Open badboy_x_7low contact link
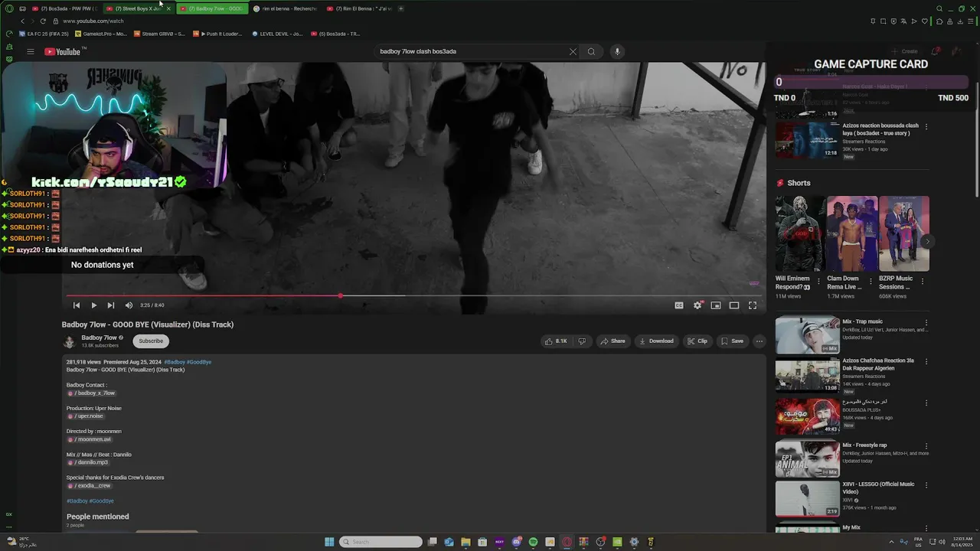Image resolution: width=980 pixels, height=551 pixels. pyautogui.click(x=92, y=393)
